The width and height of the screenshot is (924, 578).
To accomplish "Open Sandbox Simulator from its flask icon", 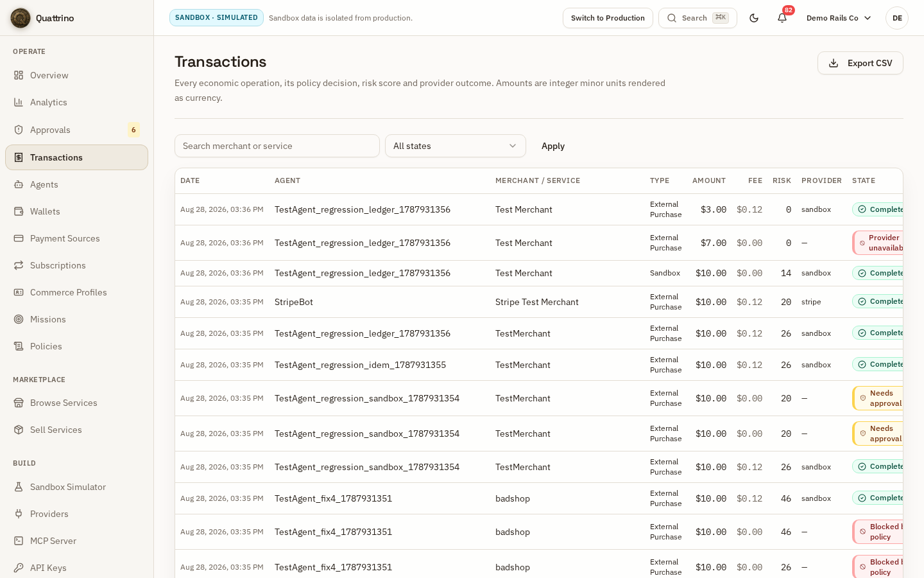I will (x=19, y=487).
